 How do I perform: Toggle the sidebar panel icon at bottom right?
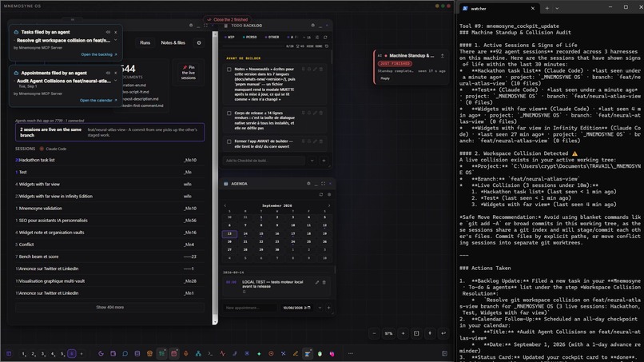pyautogui.click(x=444, y=353)
